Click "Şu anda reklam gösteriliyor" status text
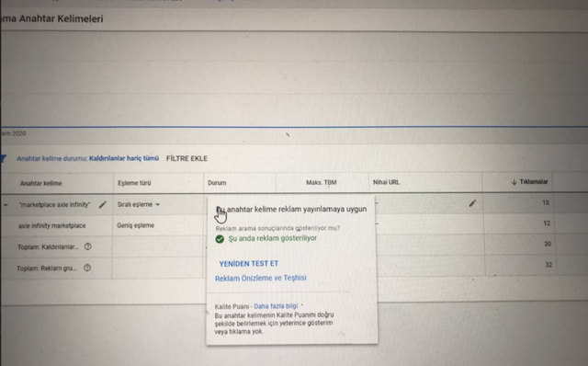This screenshot has height=366, width=588. (273, 238)
